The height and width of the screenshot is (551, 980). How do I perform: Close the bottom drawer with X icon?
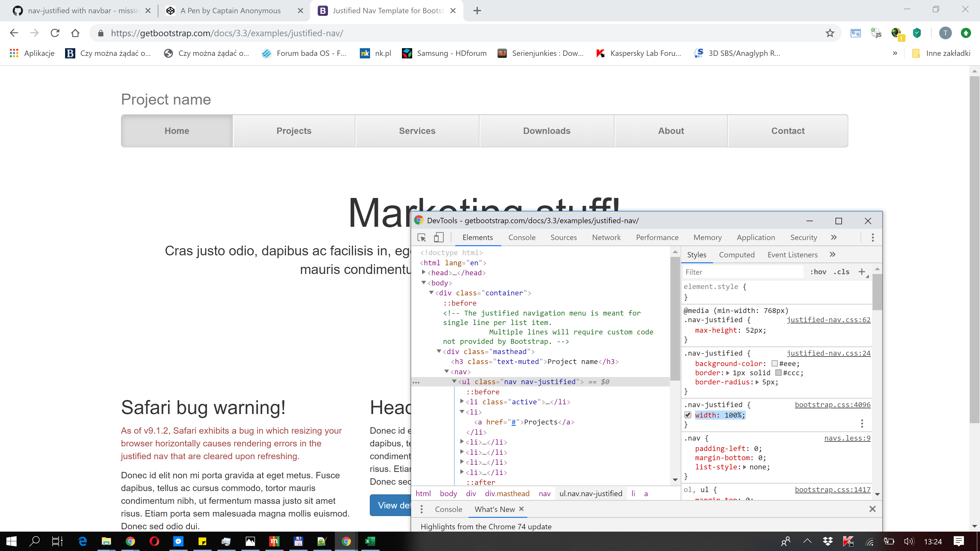pyautogui.click(x=872, y=509)
